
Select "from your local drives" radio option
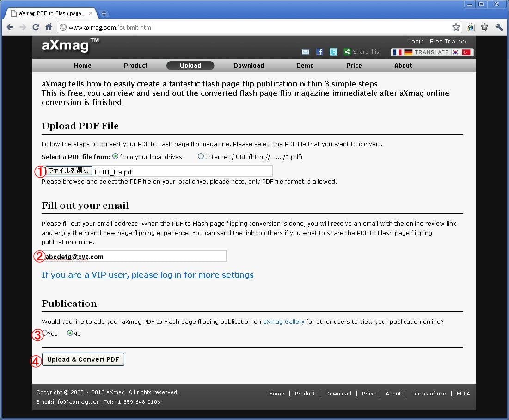click(115, 156)
